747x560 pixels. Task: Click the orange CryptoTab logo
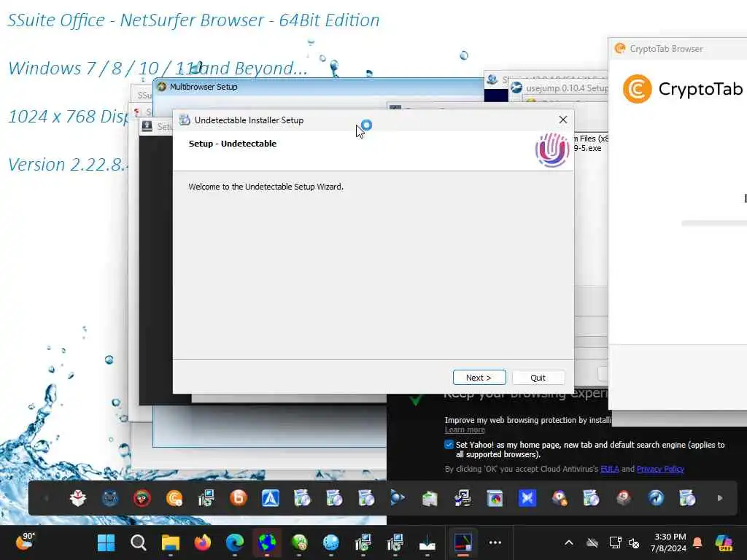637,89
